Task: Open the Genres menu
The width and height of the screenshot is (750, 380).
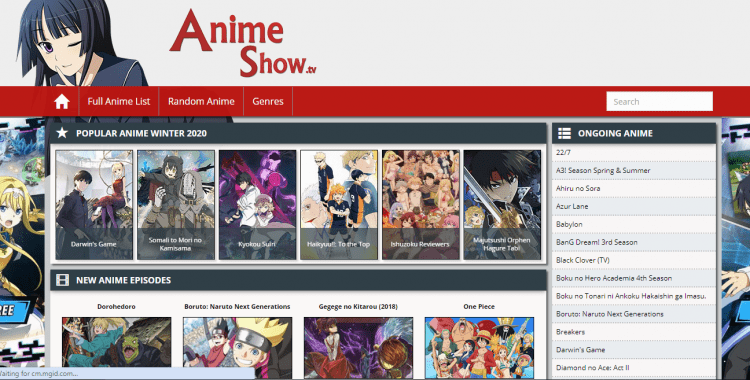Action: tap(268, 101)
